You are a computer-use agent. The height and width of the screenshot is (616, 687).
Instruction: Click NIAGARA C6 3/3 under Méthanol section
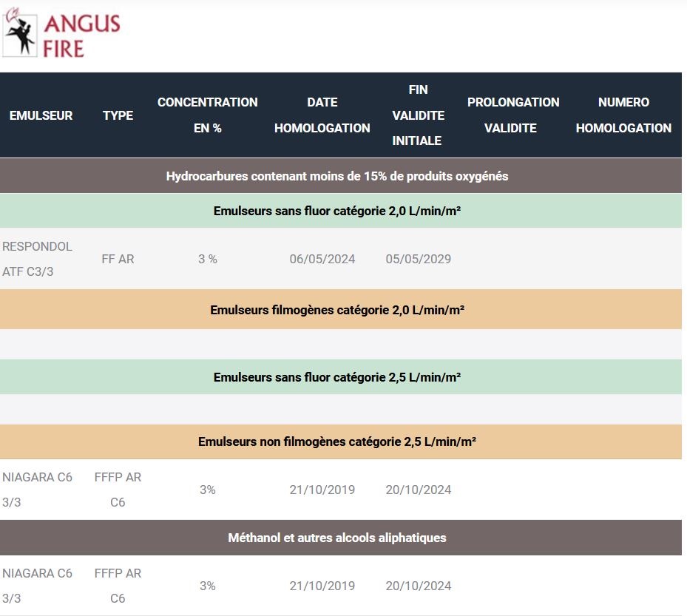pos(38,586)
